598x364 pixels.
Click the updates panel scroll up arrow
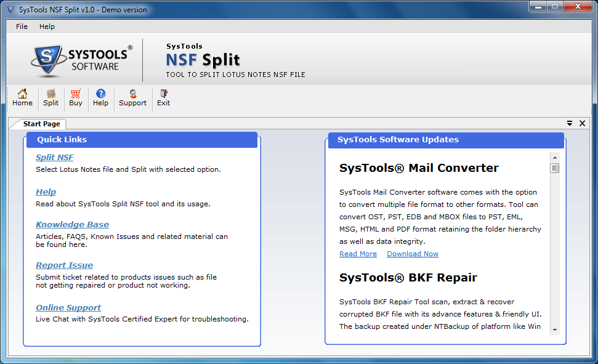pos(555,157)
